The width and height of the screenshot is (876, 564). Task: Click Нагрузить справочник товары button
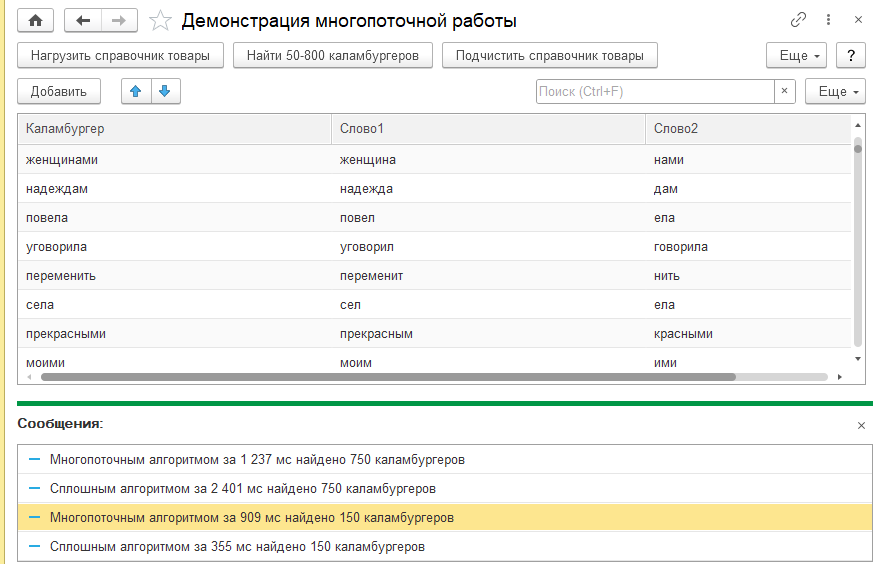[x=120, y=55]
